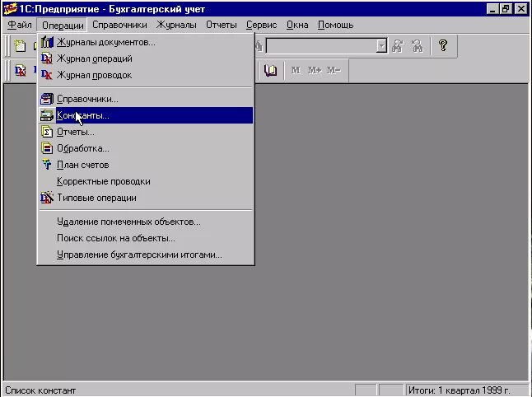The width and height of the screenshot is (532, 397).
Task: Choose Журнал проводок menu entry
Action: tap(146, 75)
